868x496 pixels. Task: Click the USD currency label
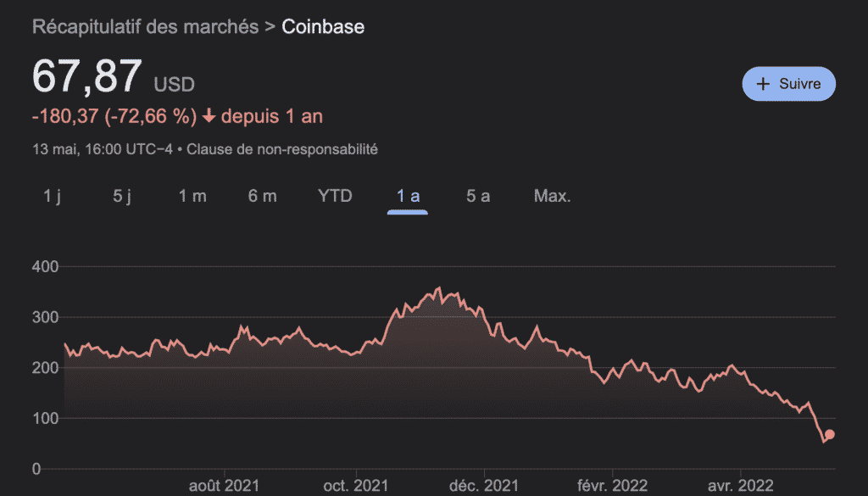174,85
